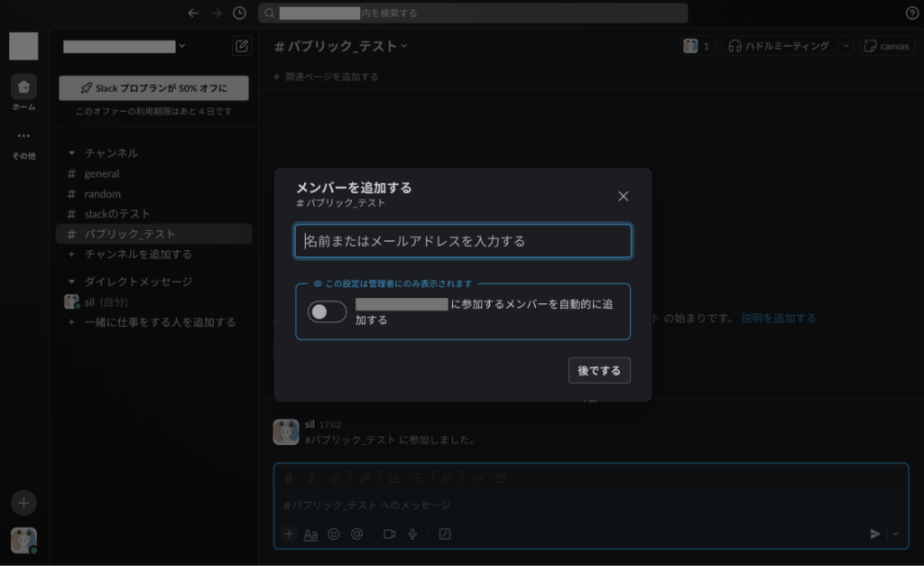Image resolution: width=924 pixels, height=566 pixels.
Task: Click the history clock icon
Action: pyautogui.click(x=239, y=13)
